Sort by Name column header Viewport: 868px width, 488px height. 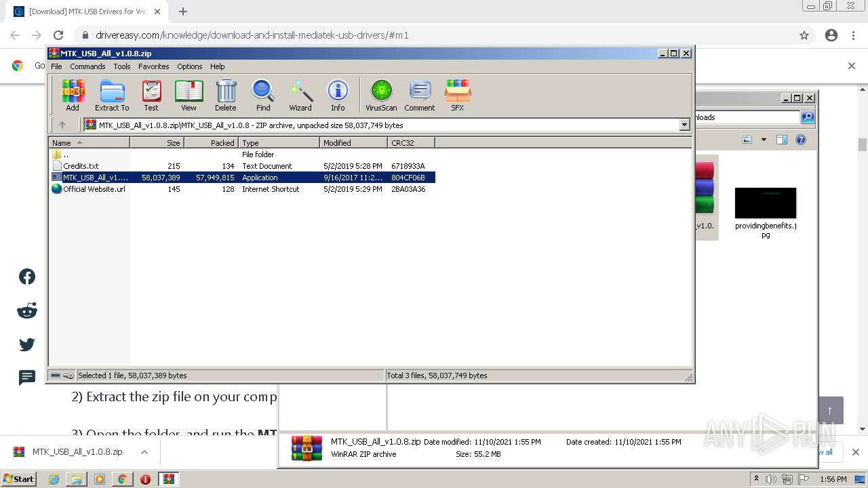pos(90,143)
